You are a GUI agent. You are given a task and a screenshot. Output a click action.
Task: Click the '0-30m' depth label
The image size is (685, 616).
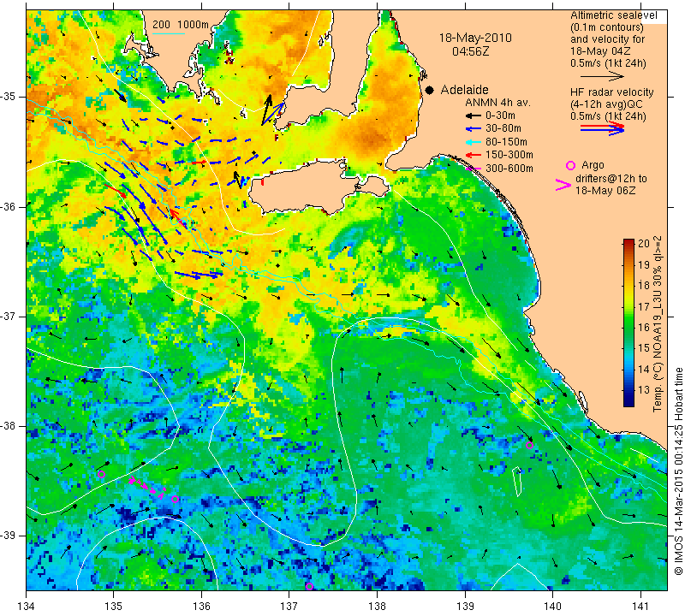click(500, 115)
